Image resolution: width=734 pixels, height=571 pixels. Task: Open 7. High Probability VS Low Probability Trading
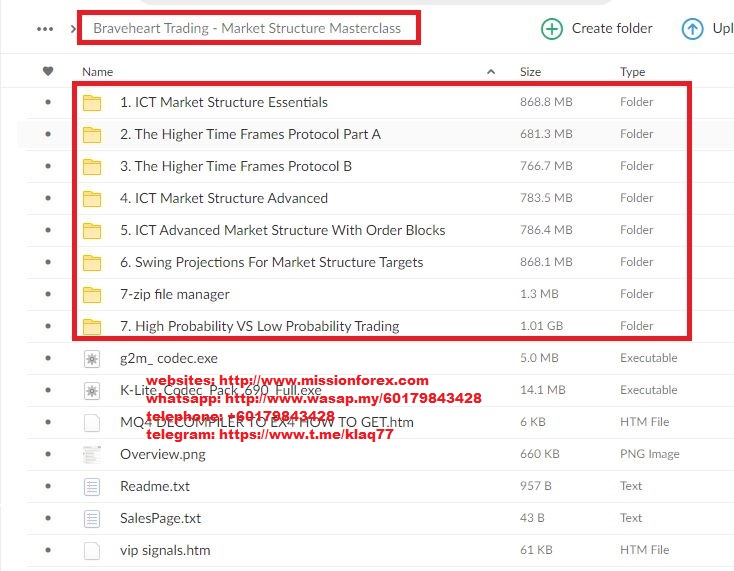pyautogui.click(x=260, y=326)
